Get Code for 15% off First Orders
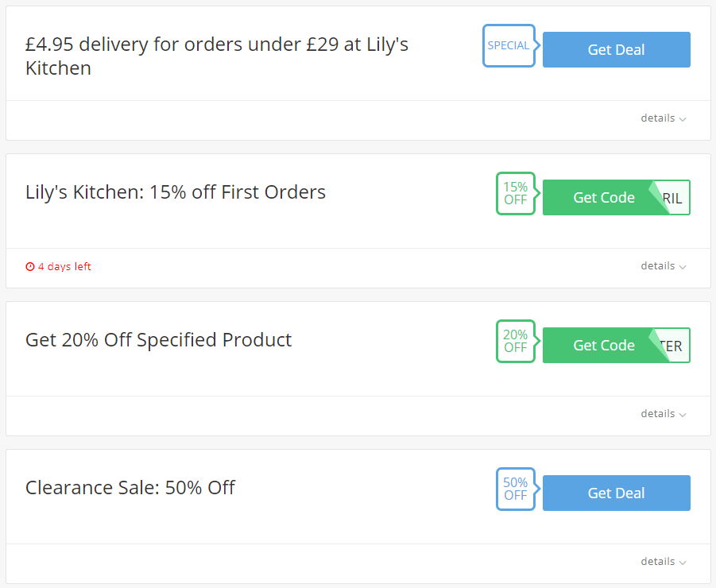Viewport: 716px width, 588px height. [x=604, y=198]
